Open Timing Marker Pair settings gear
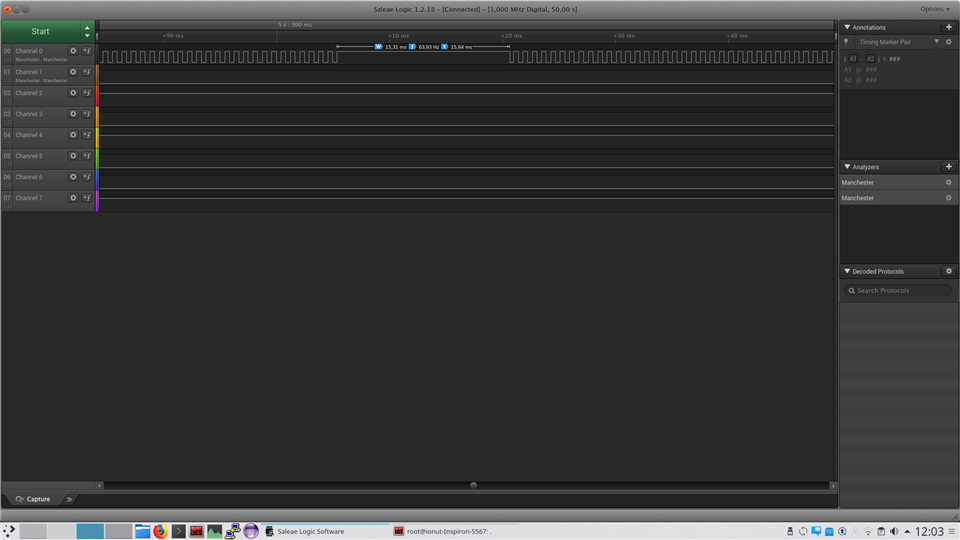 [x=948, y=42]
